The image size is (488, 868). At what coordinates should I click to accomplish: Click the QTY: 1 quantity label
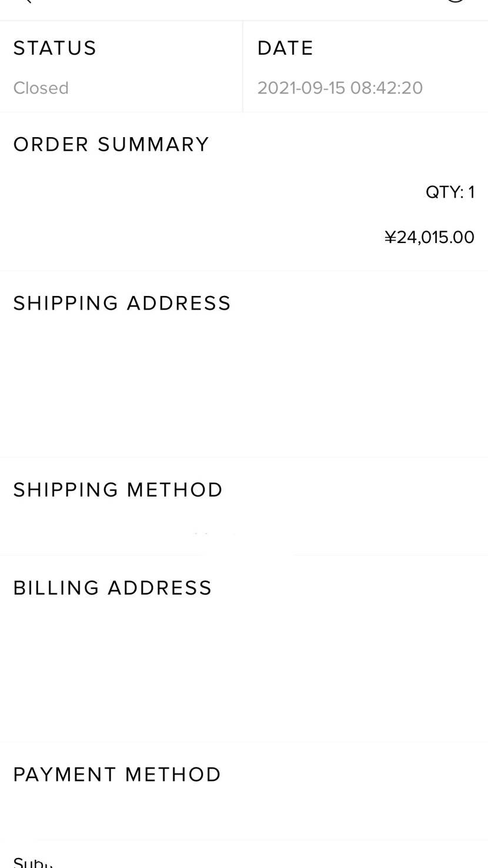(x=450, y=192)
